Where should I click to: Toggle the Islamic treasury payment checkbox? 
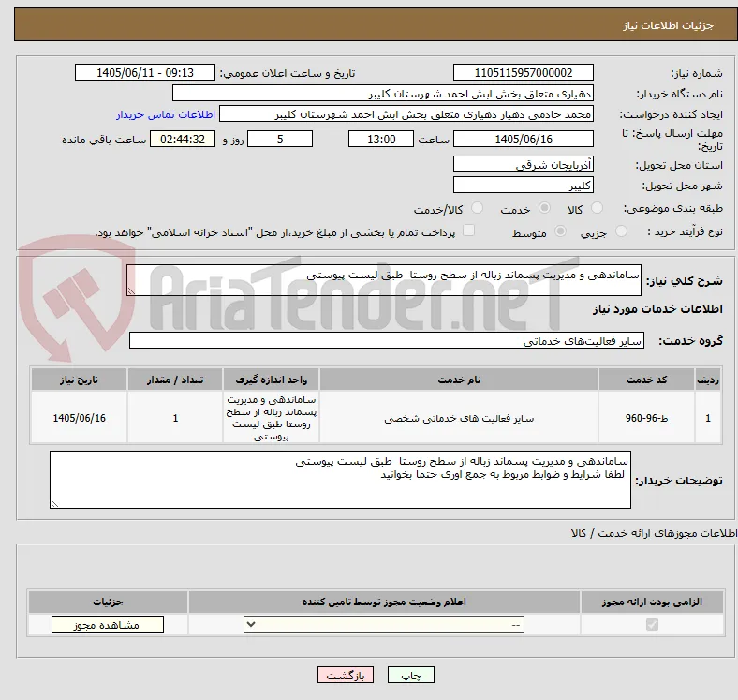[469, 231]
